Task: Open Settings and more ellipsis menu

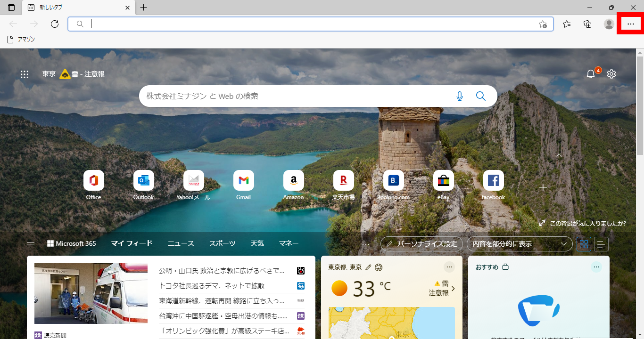Action: point(631,24)
